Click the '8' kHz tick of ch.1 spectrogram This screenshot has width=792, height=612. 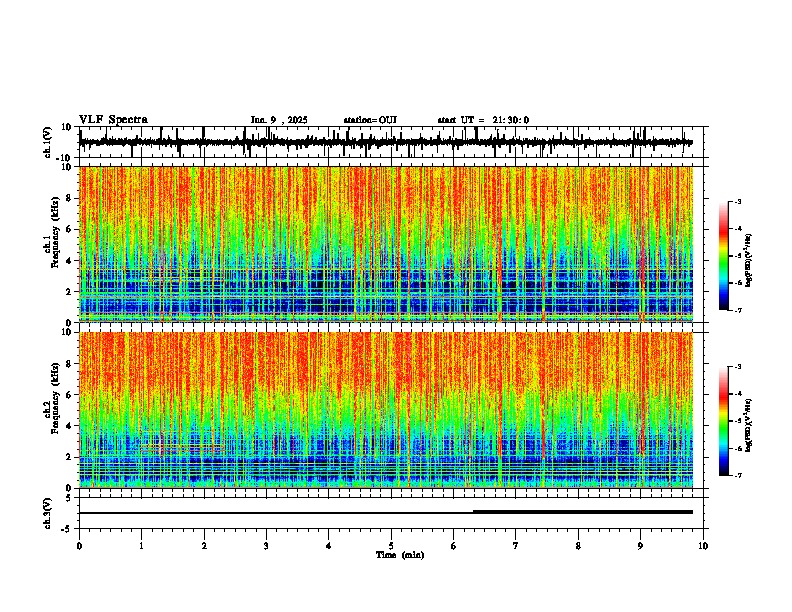coord(69,198)
